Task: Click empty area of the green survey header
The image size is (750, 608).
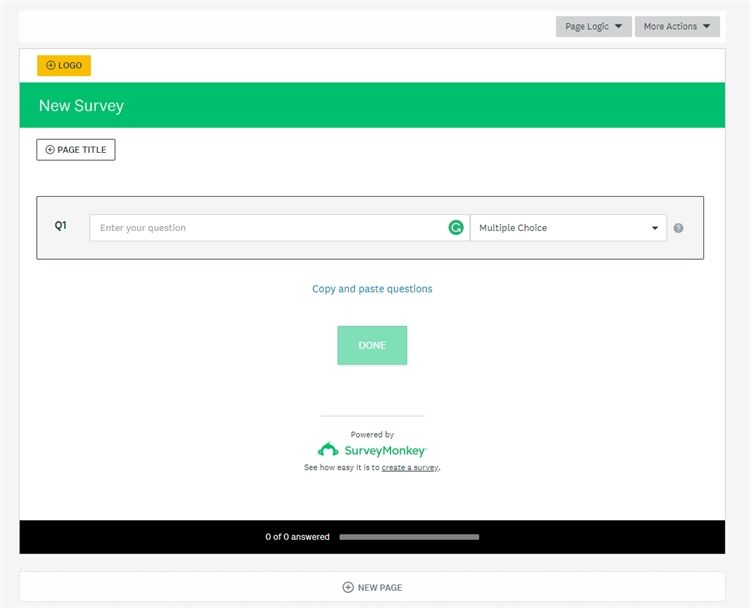Action: pyautogui.click(x=450, y=105)
